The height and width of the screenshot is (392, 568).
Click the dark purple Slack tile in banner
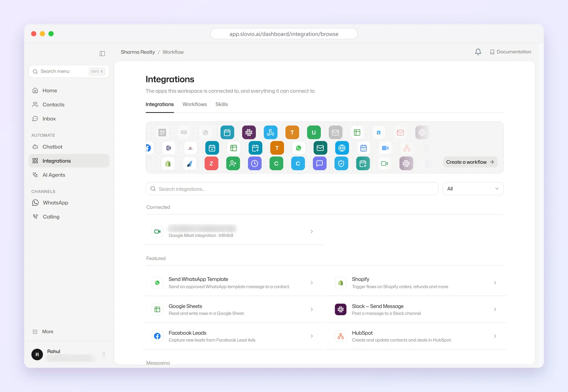click(x=249, y=132)
